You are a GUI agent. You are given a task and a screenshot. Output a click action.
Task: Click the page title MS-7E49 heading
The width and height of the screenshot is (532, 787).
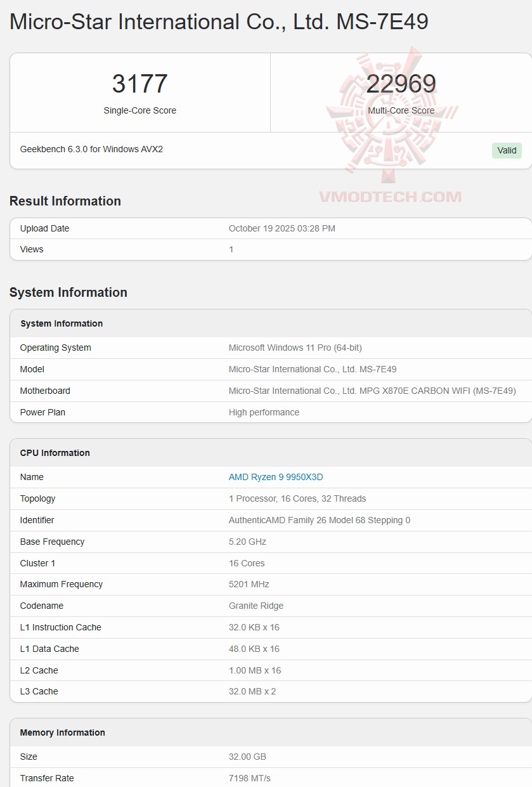(219, 22)
